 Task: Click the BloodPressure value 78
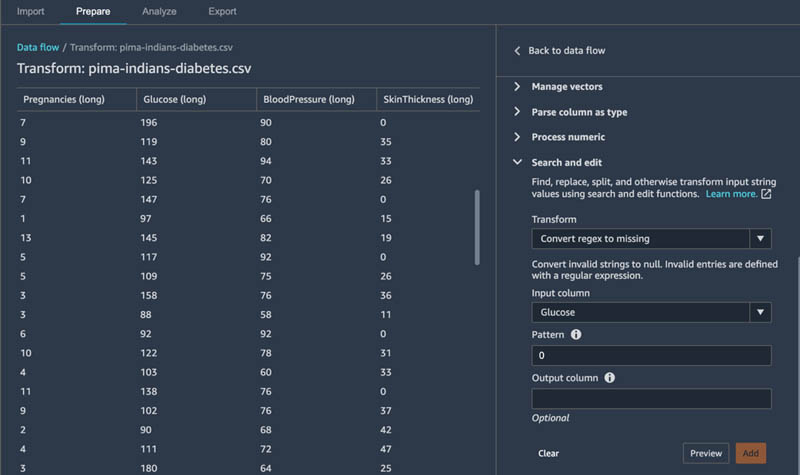point(266,353)
